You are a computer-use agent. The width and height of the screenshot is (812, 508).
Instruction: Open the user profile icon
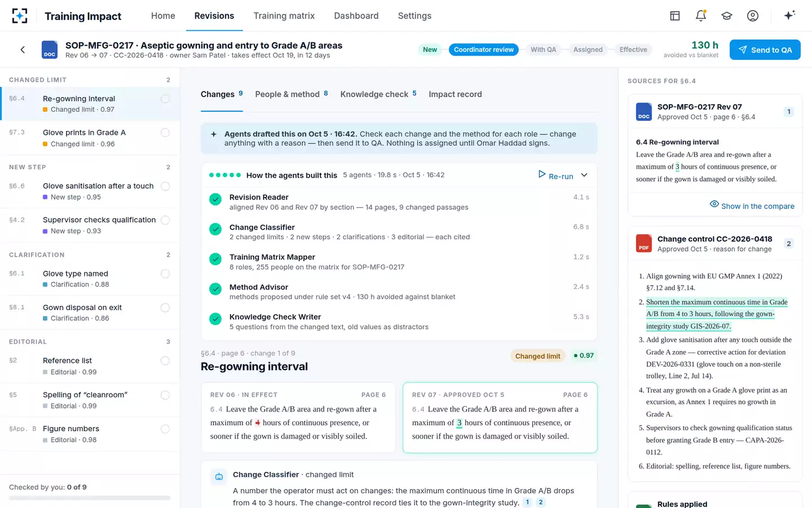coord(753,16)
